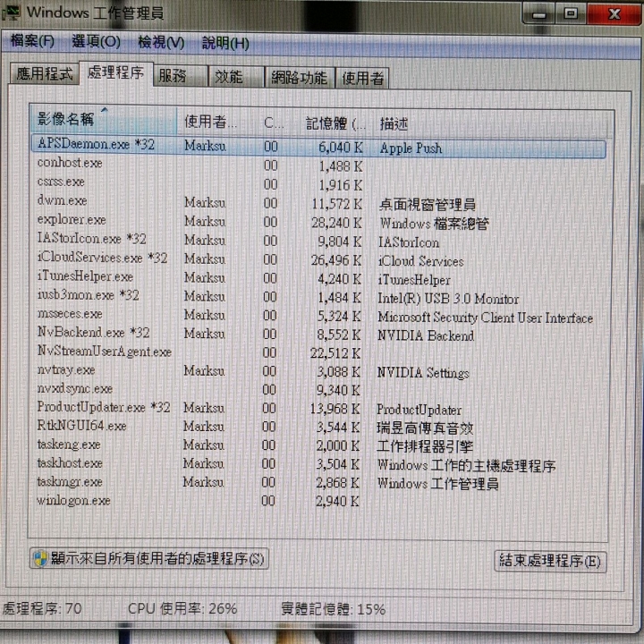Screen dimensions: 644x644
Task: Open the 檢視(V) menu
Action: [x=161, y=43]
